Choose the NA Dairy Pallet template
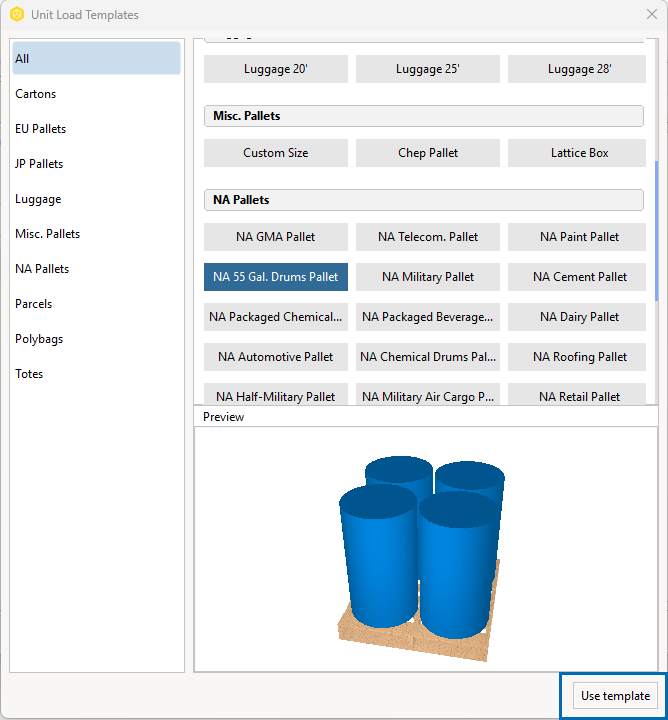The image size is (668, 720). coord(577,317)
